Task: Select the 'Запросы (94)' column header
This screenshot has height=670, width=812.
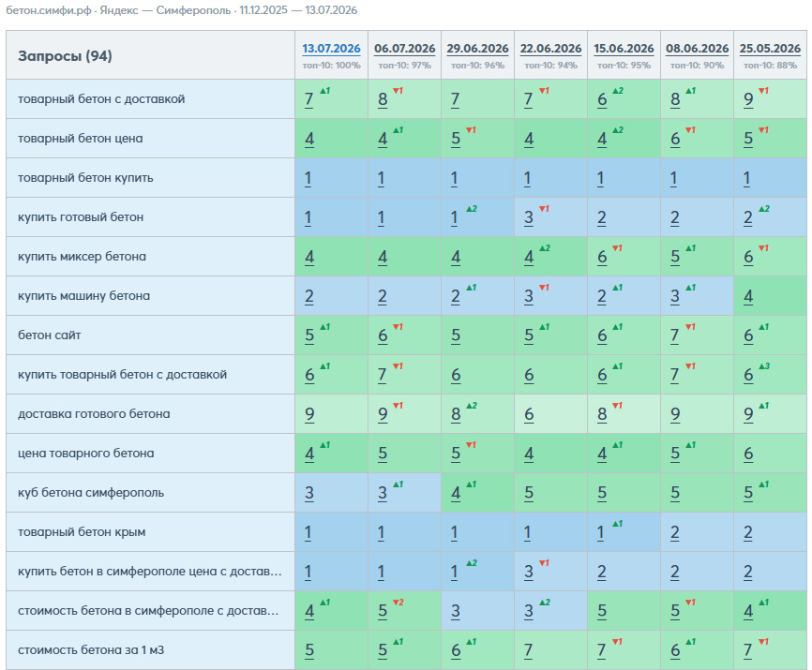Action: pos(65,56)
